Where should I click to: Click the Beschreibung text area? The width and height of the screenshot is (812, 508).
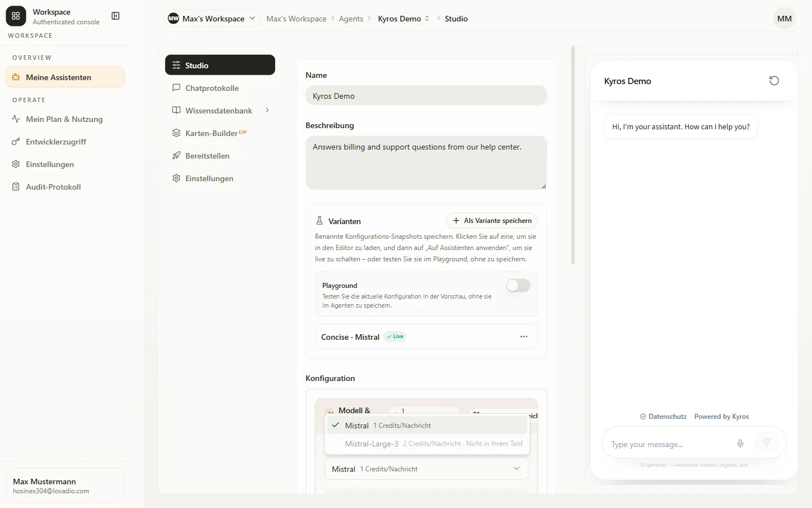click(x=426, y=163)
